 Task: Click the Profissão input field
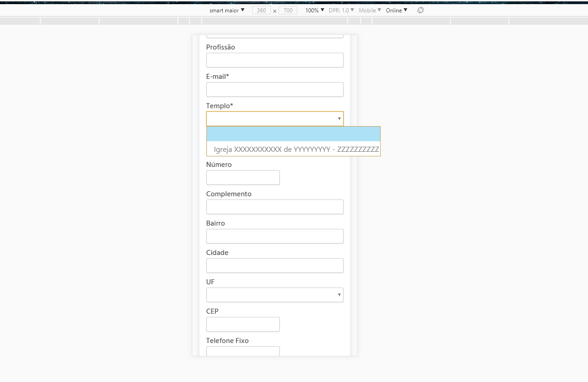pos(275,60)
